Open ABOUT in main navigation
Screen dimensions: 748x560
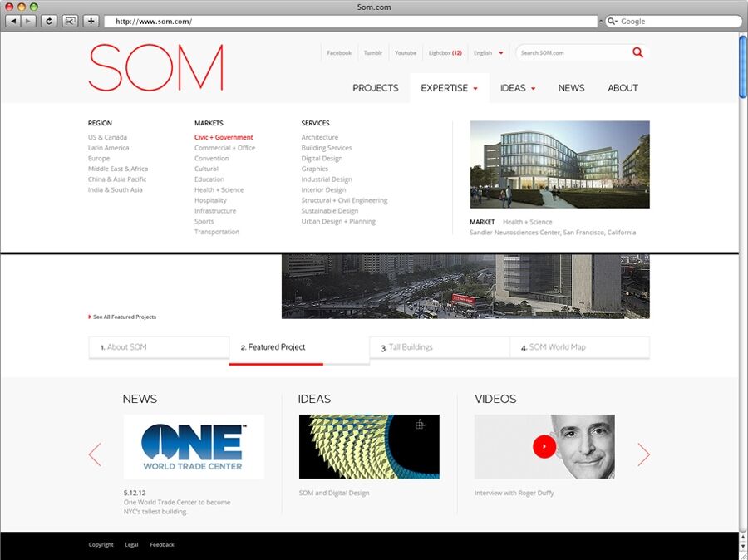click(623, 88)
